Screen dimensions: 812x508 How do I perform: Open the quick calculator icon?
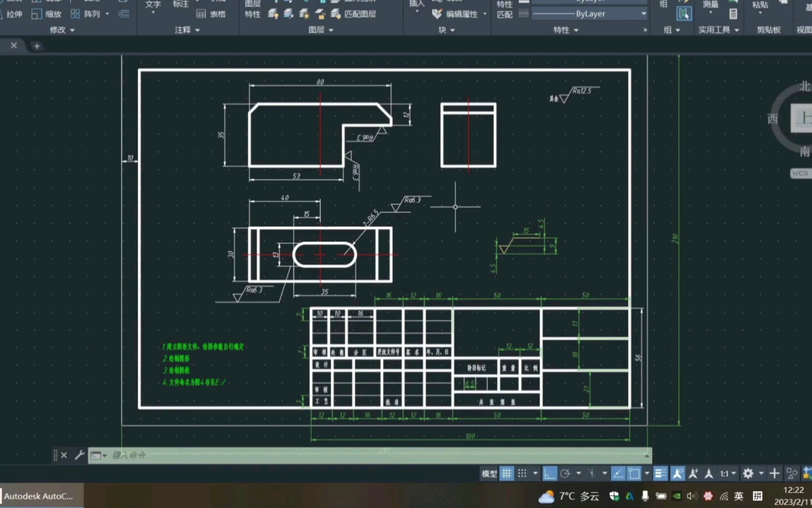tap(733, 14)
